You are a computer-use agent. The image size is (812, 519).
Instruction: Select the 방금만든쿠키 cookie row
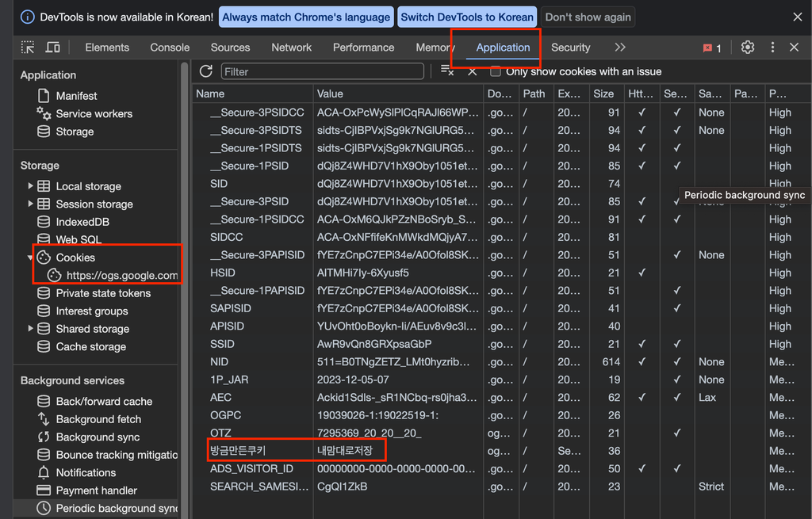coord(501,451)
